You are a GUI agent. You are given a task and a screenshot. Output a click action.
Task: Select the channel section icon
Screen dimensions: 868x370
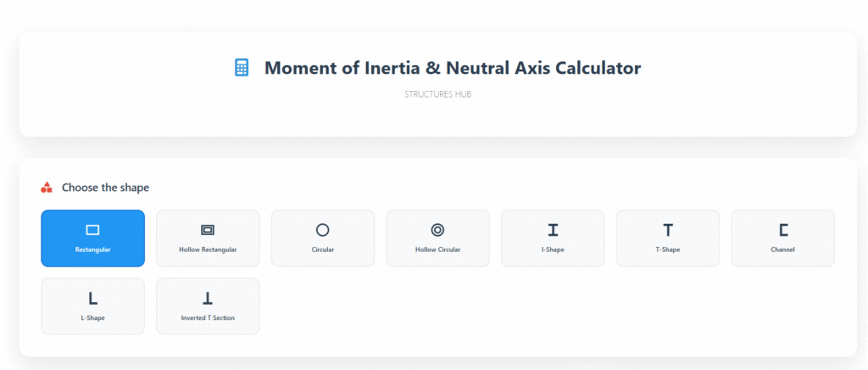point(783,230)
